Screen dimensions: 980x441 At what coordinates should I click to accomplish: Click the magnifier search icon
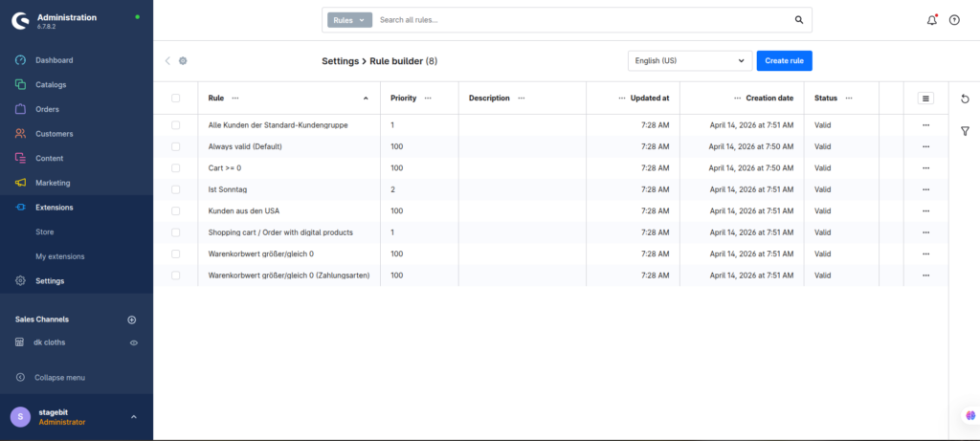coord(799,20)
